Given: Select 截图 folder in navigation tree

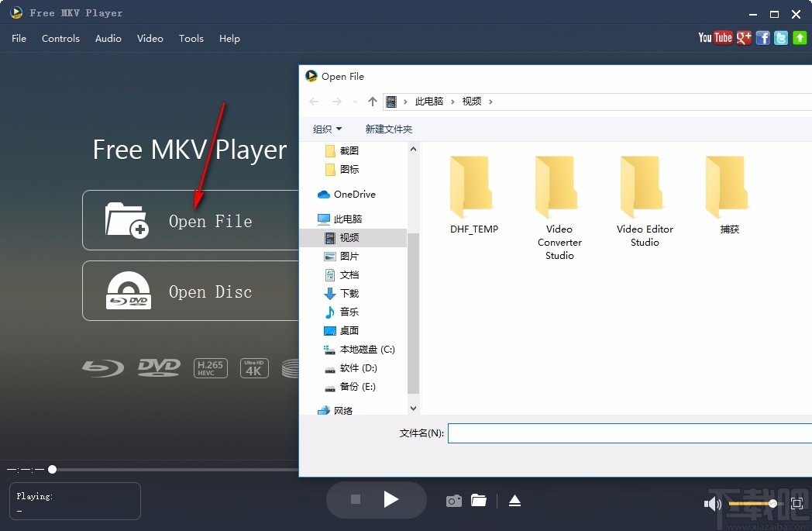Looking at the screenshot, I should point(342,150).
